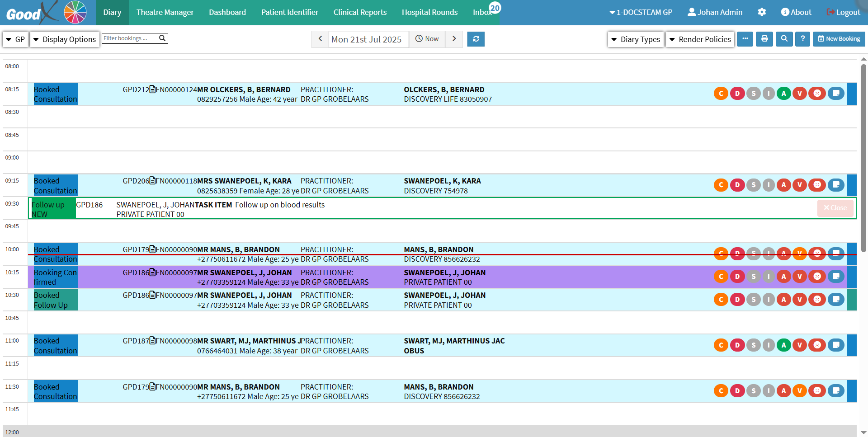This screenshot has width=868, height=437.
Task: Toggle grey S status on Swart booking
Action: (x=753, y=345)
